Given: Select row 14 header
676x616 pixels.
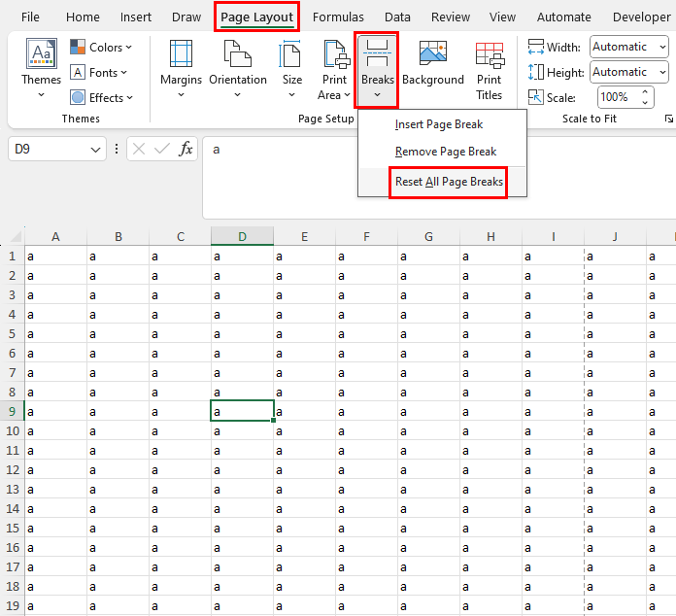Looking at the screenshot, I should coord(12,508).
